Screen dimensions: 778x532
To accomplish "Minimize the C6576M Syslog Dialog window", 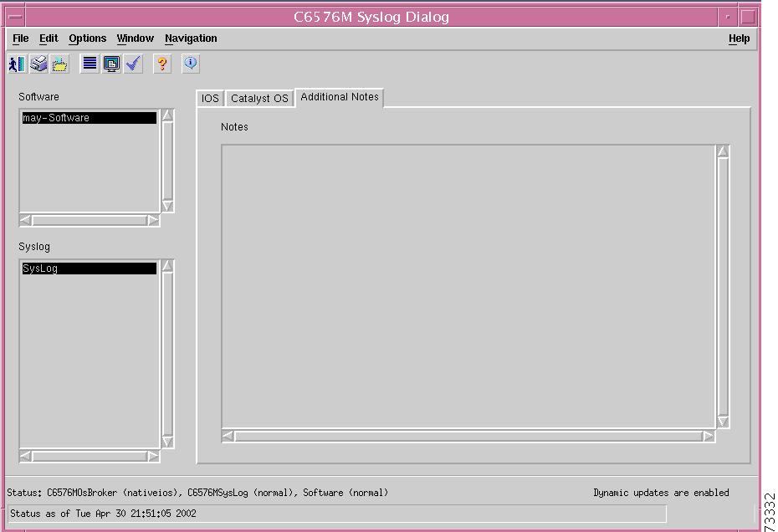I will 728,17.
